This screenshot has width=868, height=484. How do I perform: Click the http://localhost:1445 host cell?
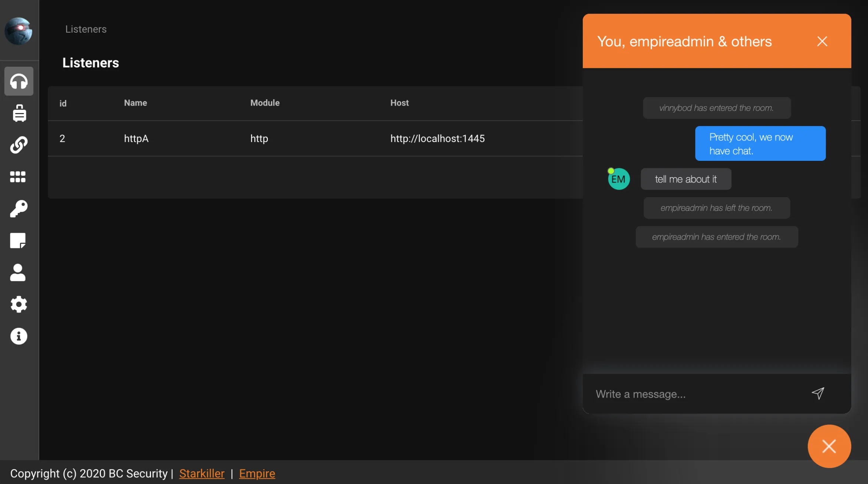437,138
